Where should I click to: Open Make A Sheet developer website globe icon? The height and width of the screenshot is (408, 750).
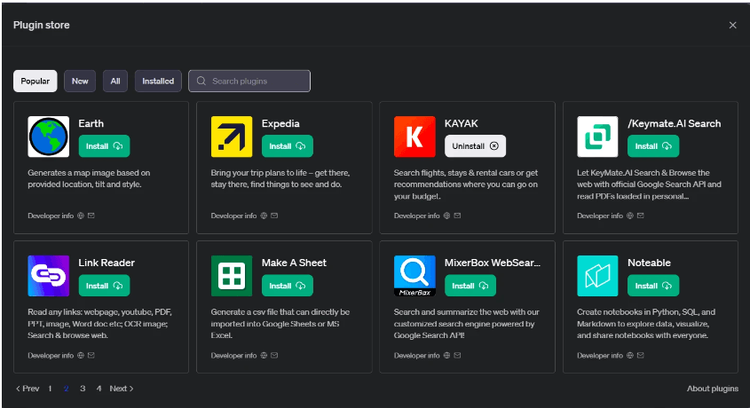tap(264, 355)
